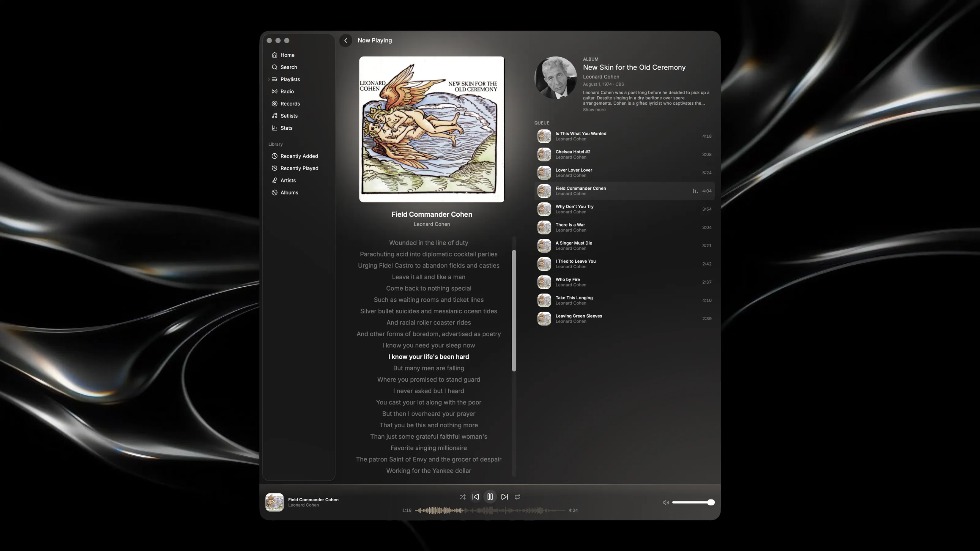The height and width of the screenshot is (551, 980).
Task: Click the lyrics panel scrollbar
Action: point(514,310)
